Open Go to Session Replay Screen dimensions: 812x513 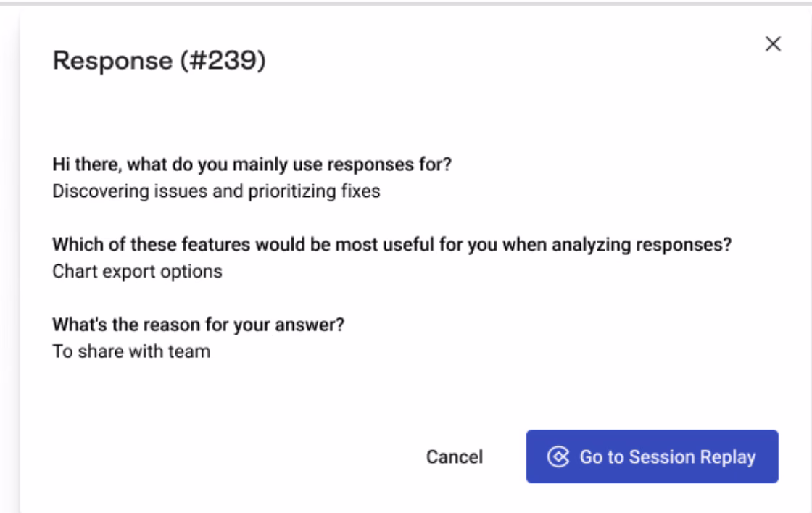tap(652, 456)
